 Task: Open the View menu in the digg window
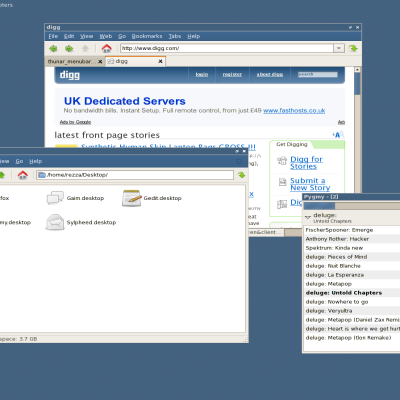(x=86, y=36)
